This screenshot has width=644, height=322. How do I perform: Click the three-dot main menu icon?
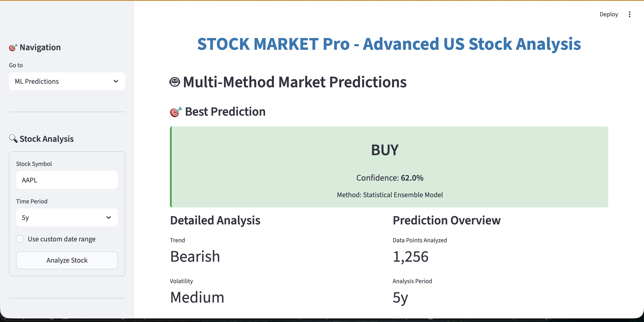pyautogui.click(x=629, y=15)
